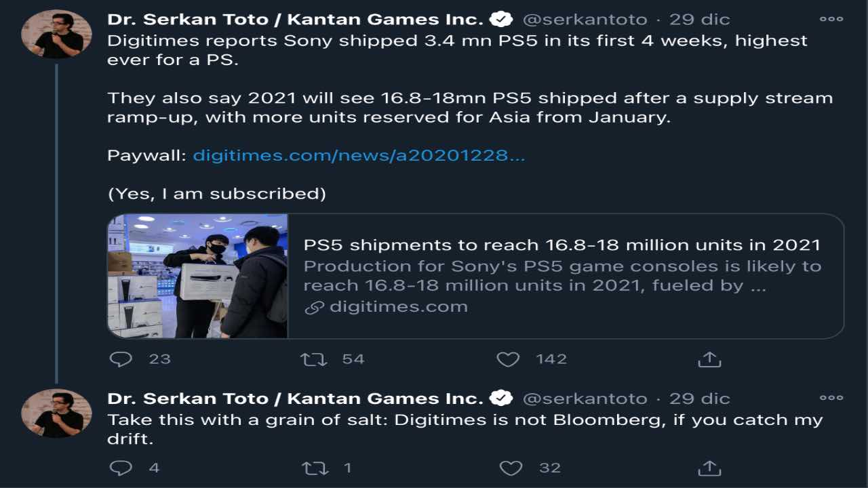Open the '29 dic' timestamp of second tweet
The width and height of the screenshot is (868, 488).
click(700, 399)
